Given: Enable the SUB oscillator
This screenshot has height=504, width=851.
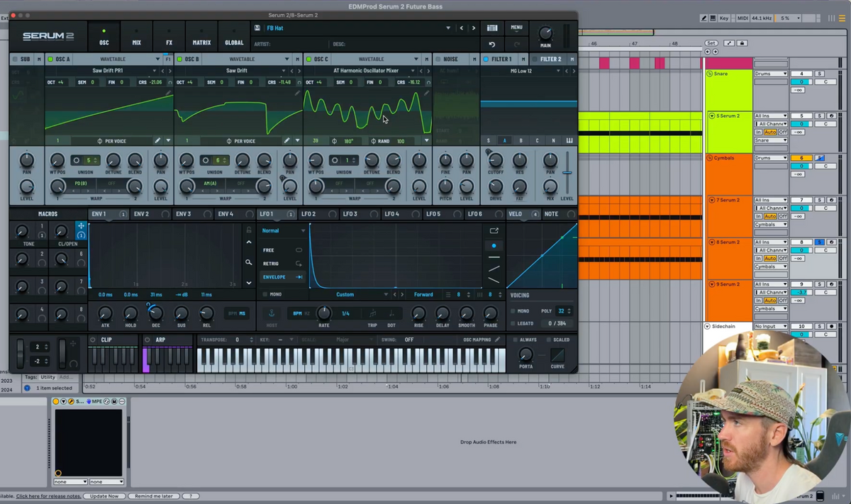Looking at the screenshot, I should click(x=14, y=60).
